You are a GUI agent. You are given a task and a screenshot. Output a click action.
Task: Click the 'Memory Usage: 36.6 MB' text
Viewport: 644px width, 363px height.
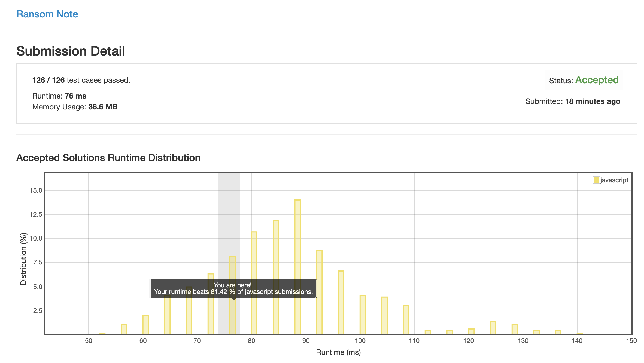click(75, 107)
